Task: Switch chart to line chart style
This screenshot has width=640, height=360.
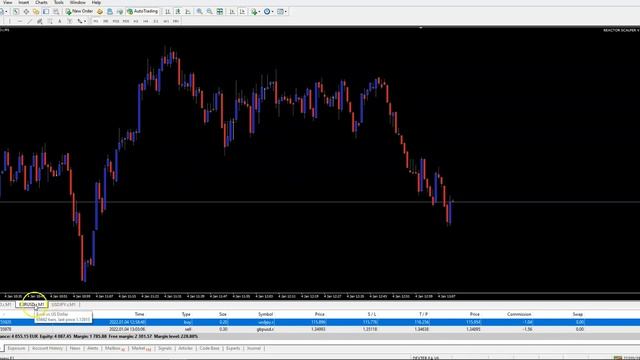Action: pos(188,11)
